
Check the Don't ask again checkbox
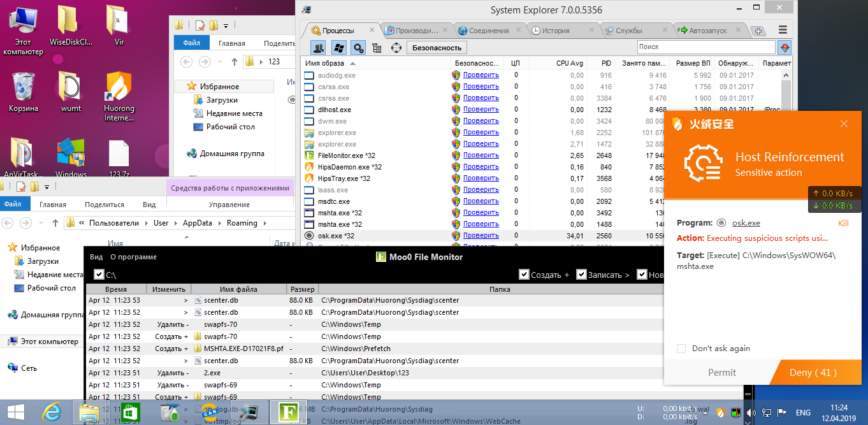point(681,349)
